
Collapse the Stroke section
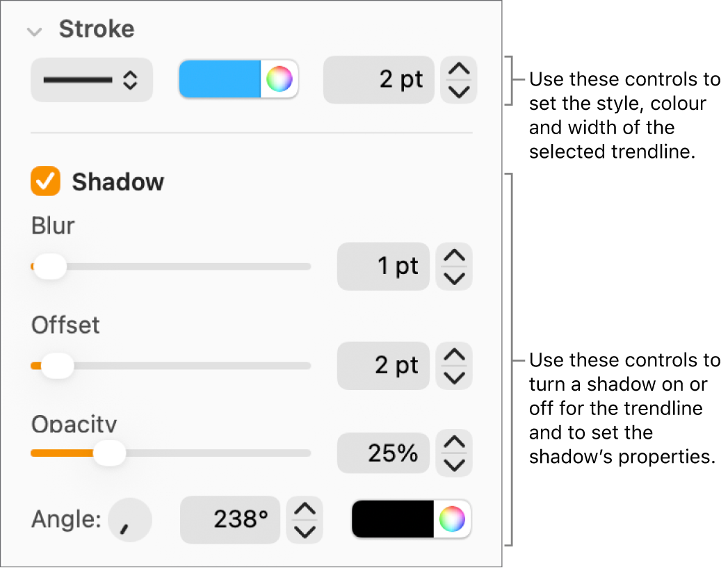[x=34, y=30]
